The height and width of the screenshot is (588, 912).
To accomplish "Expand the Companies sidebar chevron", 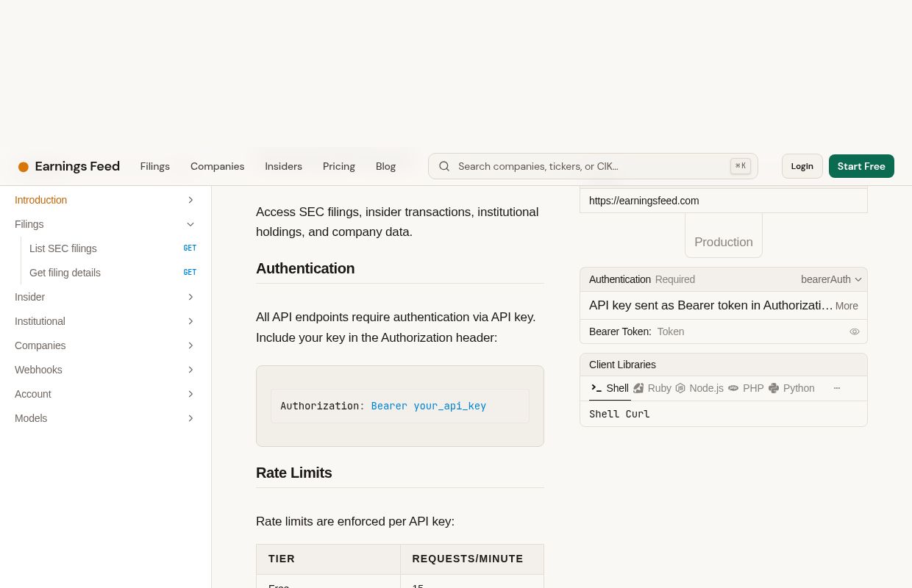I will (190, 345).
